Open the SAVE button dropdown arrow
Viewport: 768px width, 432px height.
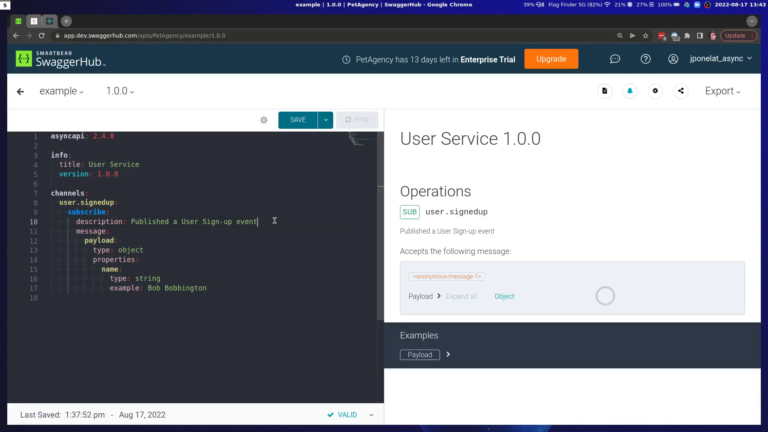click(326, 120)
